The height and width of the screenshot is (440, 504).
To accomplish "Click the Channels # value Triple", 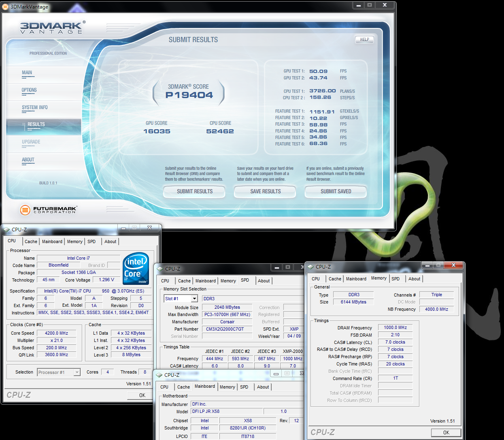I will point(436,295).
